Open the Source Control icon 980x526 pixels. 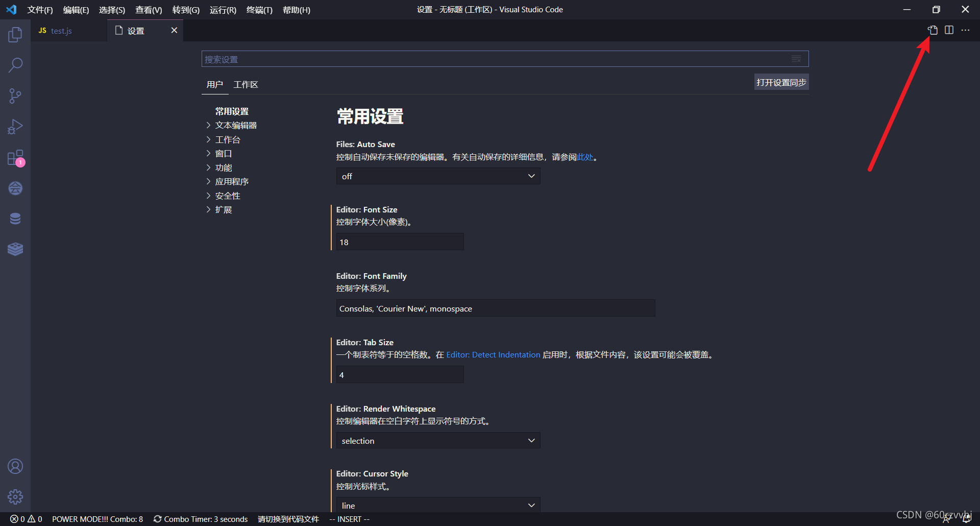(x=15, y=95)
